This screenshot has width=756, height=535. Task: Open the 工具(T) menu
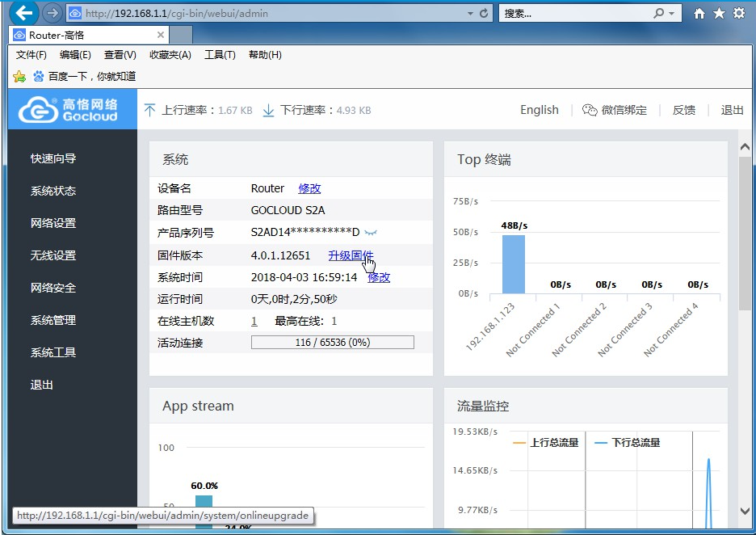[x=220, y=55]
